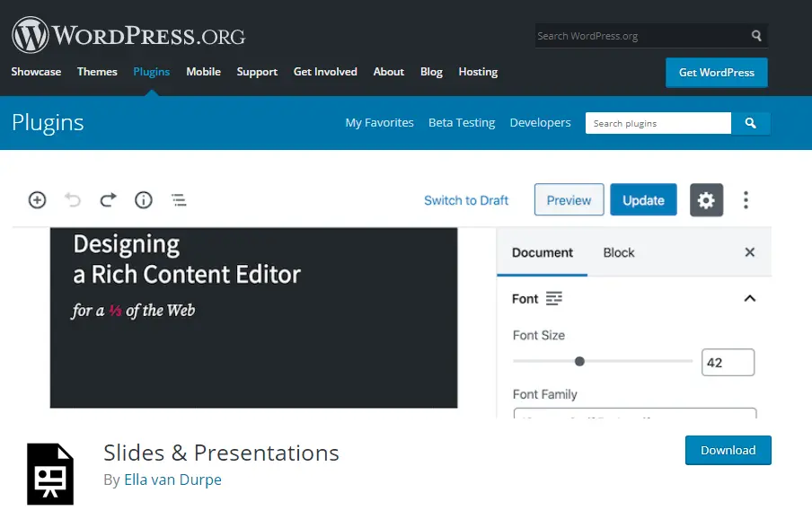Submit plugin search with magnifier button
The height and width of the screenshot is (528, 812).
click(750, 123)
